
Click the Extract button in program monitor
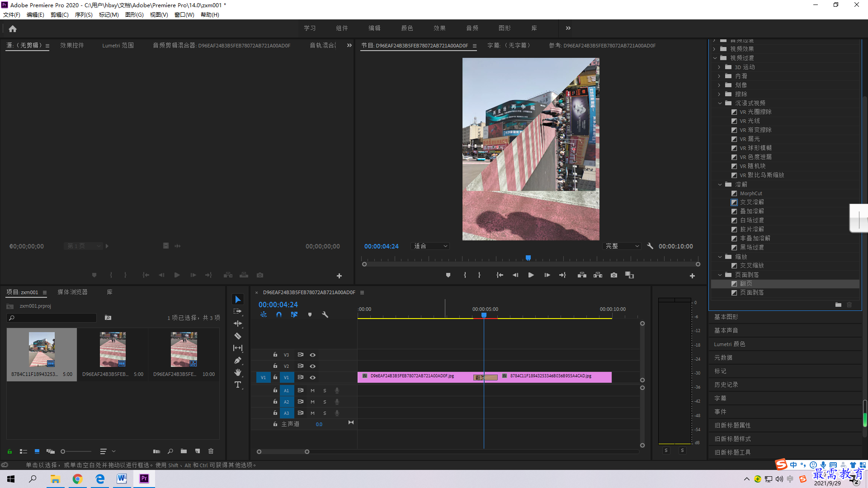[x=598, y=275]
